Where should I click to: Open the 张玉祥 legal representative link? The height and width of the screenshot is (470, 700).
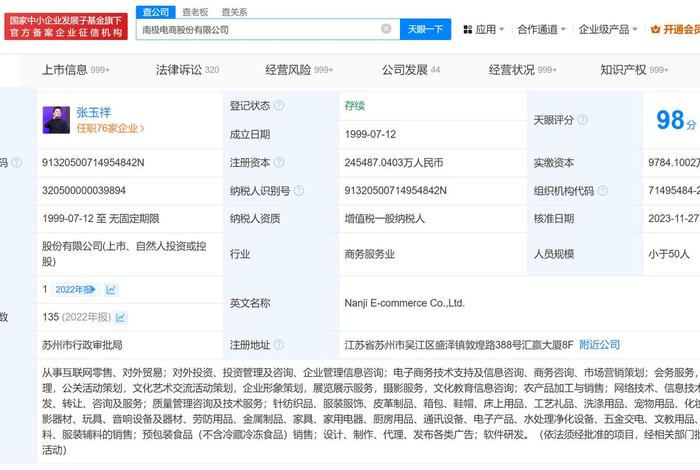click(x=93, y=112)
